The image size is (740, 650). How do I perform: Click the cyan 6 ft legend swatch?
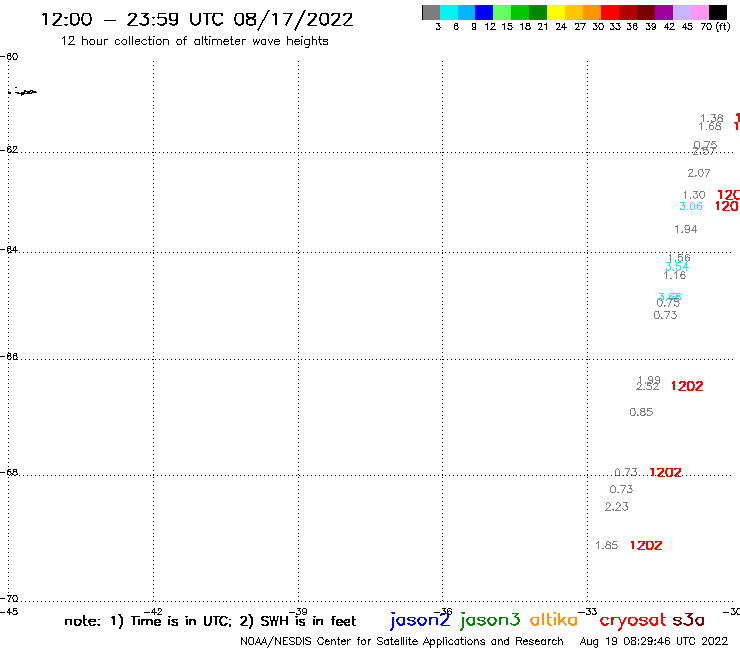point(449,12)
